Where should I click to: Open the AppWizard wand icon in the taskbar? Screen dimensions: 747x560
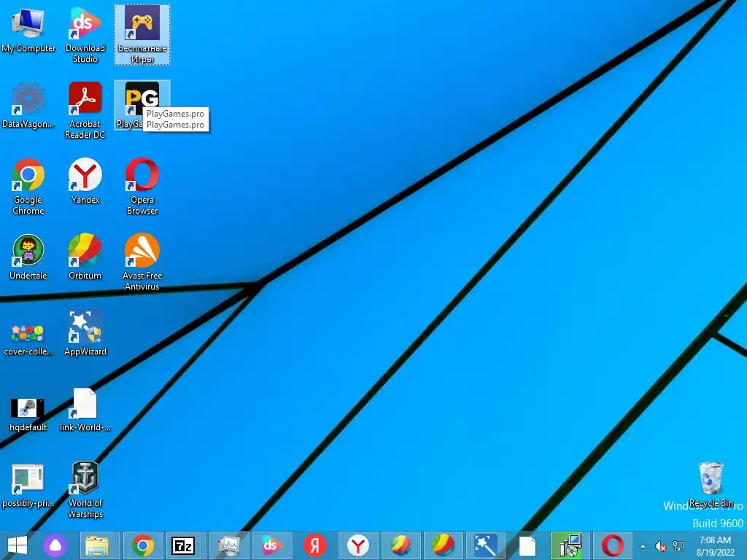point(485,545)
